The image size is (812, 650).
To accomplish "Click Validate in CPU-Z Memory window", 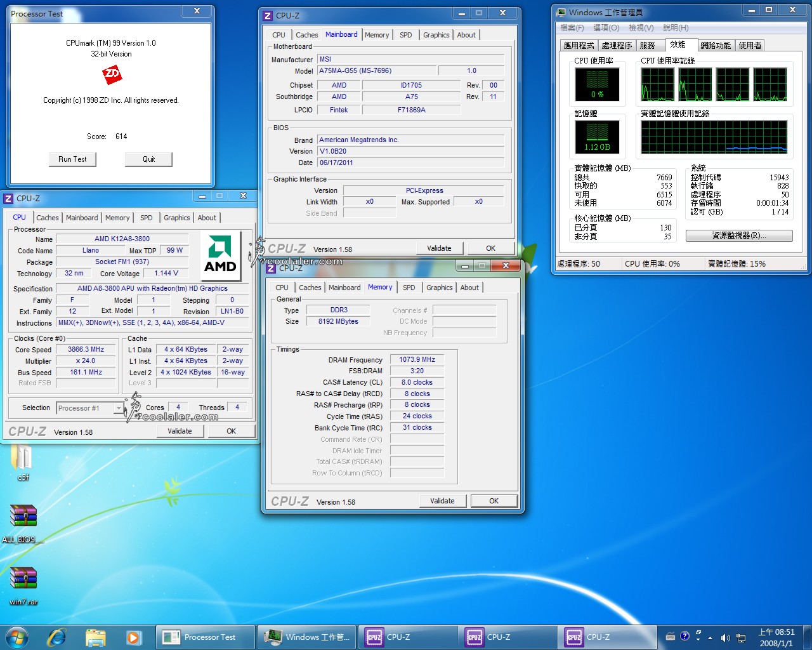I will coord(442,501).
